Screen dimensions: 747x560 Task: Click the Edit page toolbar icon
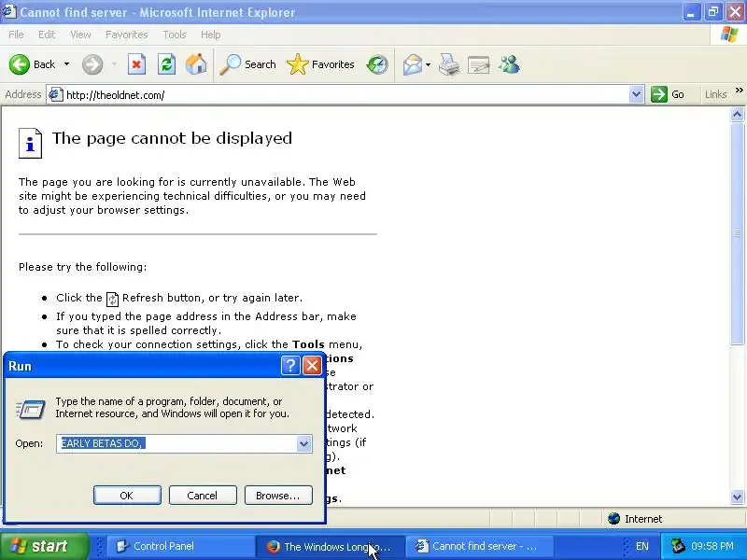pyautogui.click(x=479, y=64)
